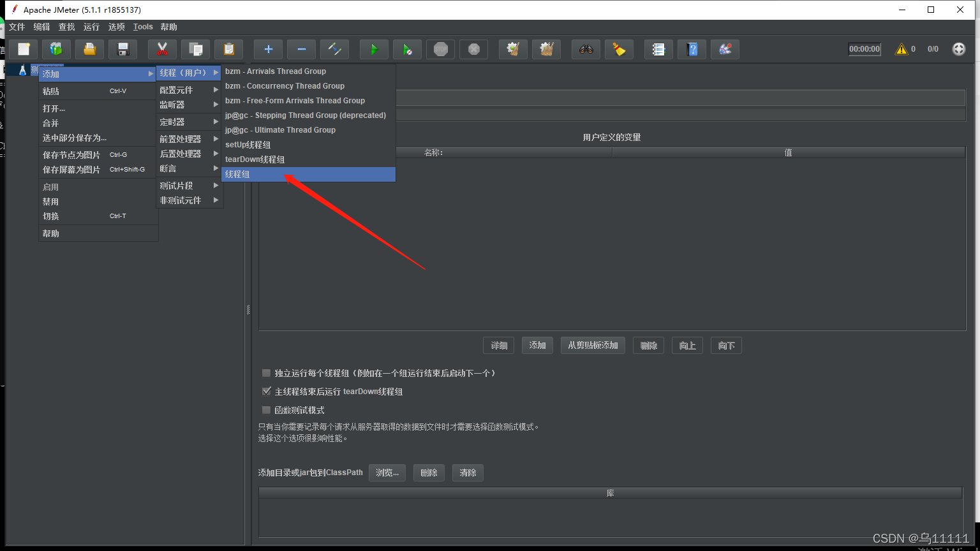This screenshot has height=551, width=980.
Task: Pick jp@gc - Stepping Thread Group entry
Action: [308, 115]
